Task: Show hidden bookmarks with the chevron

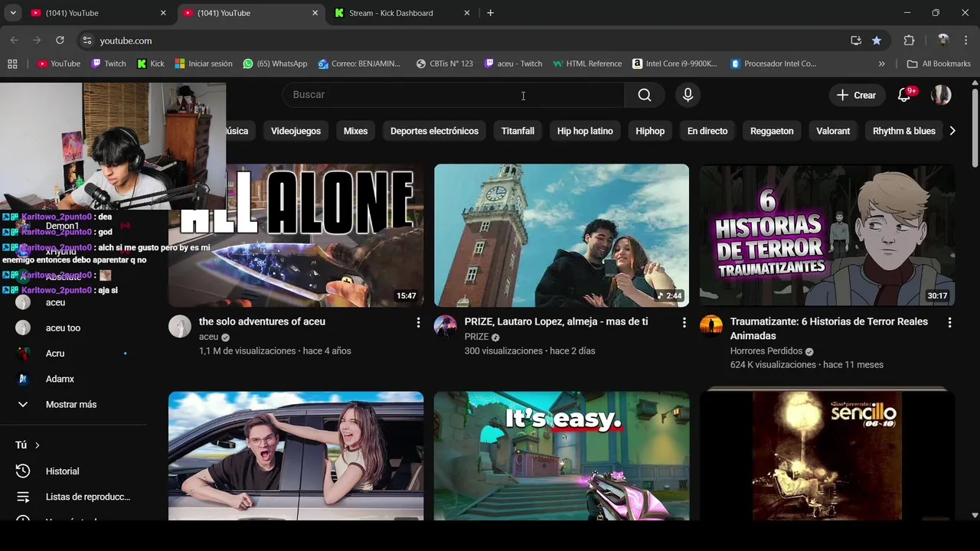Action: click(x=881, y=64)
